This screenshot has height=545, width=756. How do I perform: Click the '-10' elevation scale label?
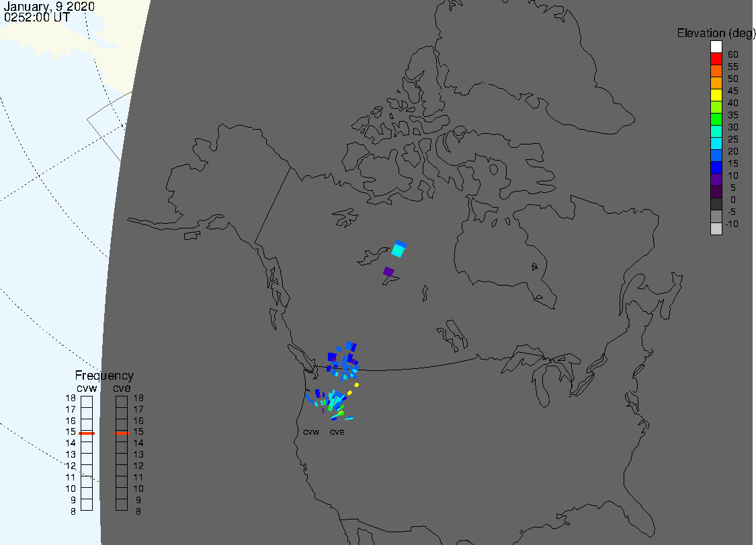point(732,224)
